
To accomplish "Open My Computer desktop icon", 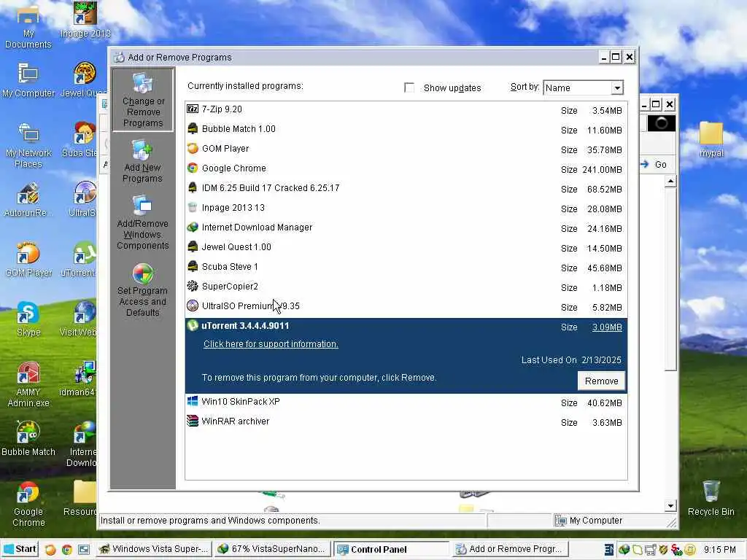I will [x=28, y=80].
